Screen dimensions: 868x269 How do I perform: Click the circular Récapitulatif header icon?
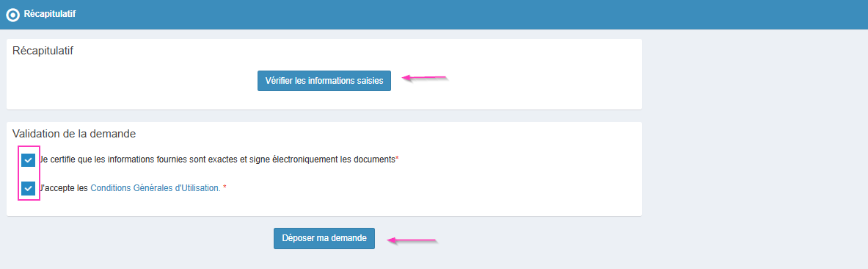(12, 15)
